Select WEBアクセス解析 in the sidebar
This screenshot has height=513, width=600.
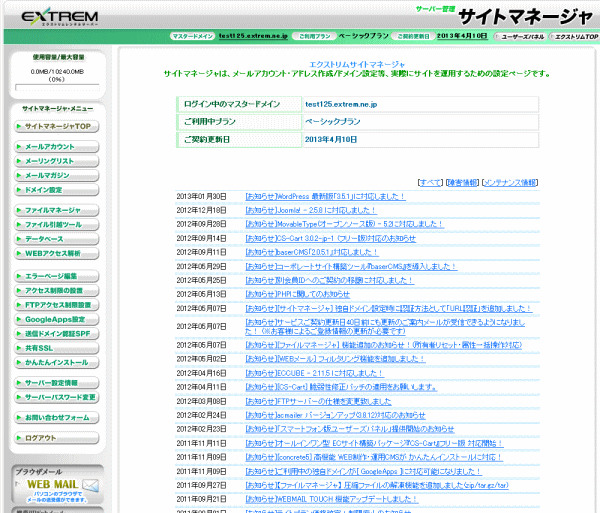tap(56, 253)
